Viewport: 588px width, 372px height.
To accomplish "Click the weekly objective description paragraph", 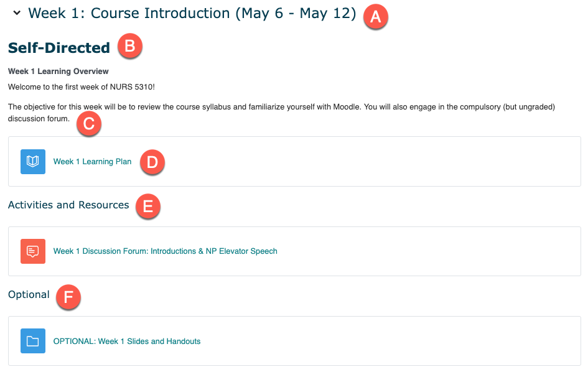I will [281, 113].
